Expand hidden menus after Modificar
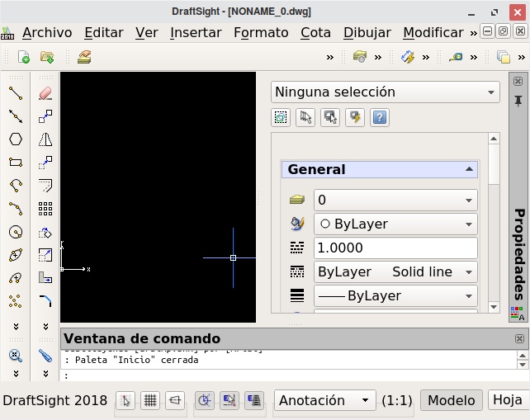The image size is (530, 420). click(x=473, y=33)
